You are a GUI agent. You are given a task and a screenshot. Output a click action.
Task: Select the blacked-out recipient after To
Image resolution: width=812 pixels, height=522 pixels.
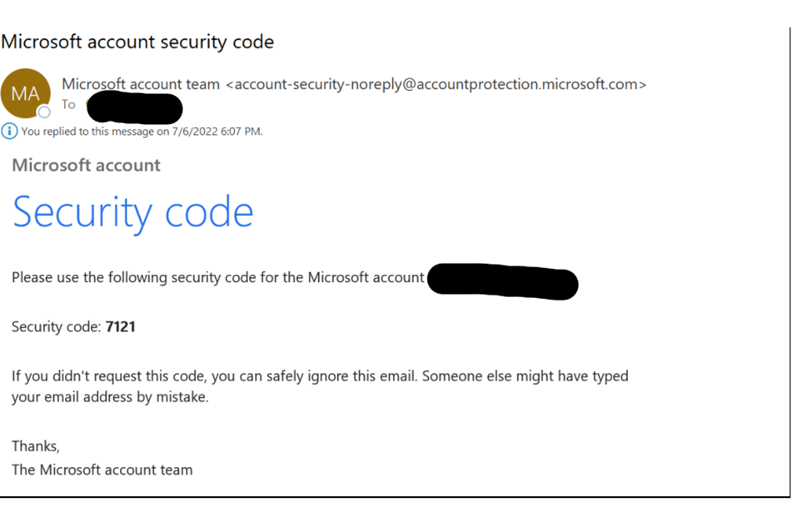point(135,107)
